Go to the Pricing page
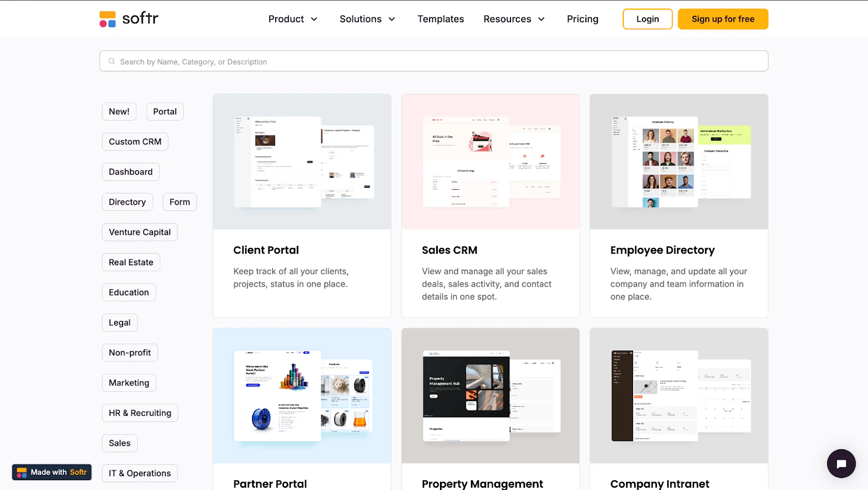The image size is (868, 490). pos(583,19)
